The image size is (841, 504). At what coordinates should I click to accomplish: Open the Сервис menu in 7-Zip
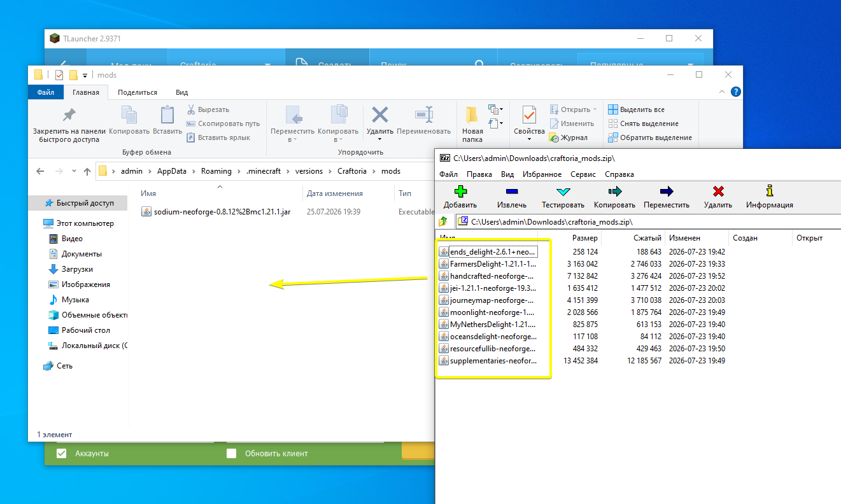[x=583, y=174]
